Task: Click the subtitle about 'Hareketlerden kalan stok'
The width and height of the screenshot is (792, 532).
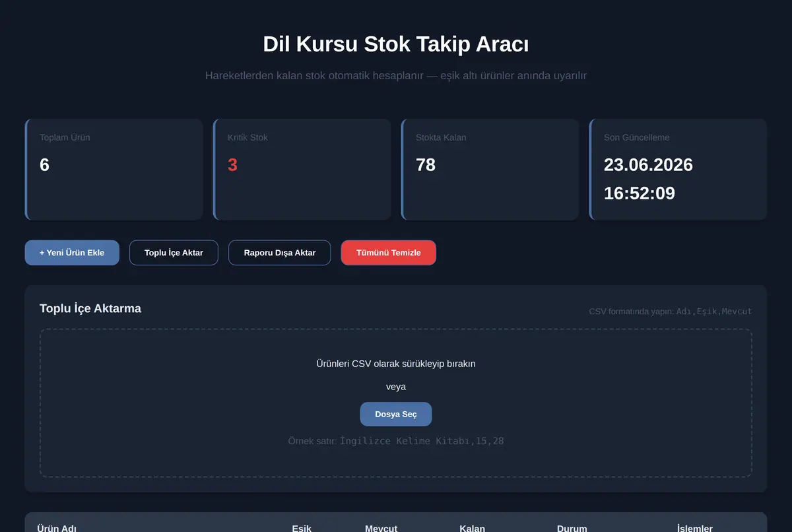Action: click(396, 76)
